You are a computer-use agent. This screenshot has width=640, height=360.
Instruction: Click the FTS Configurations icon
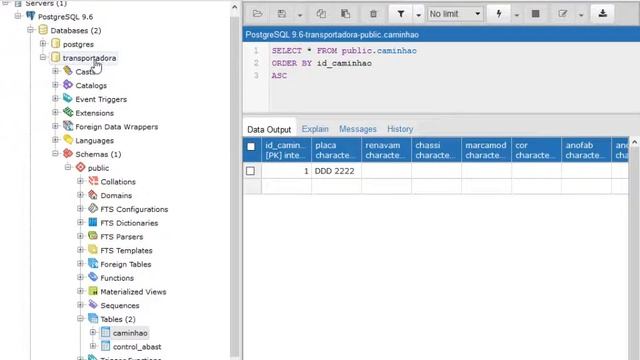point(93,209)
